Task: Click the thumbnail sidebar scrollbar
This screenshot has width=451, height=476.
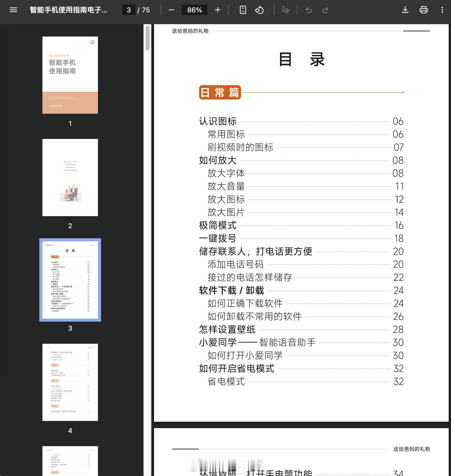Action: pos(148,38)
